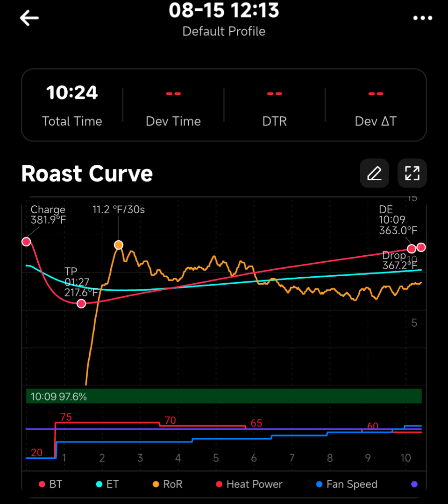Toggle the RoR legend series
This screenshot has height=504, width=448.
[x=167, y=484]
